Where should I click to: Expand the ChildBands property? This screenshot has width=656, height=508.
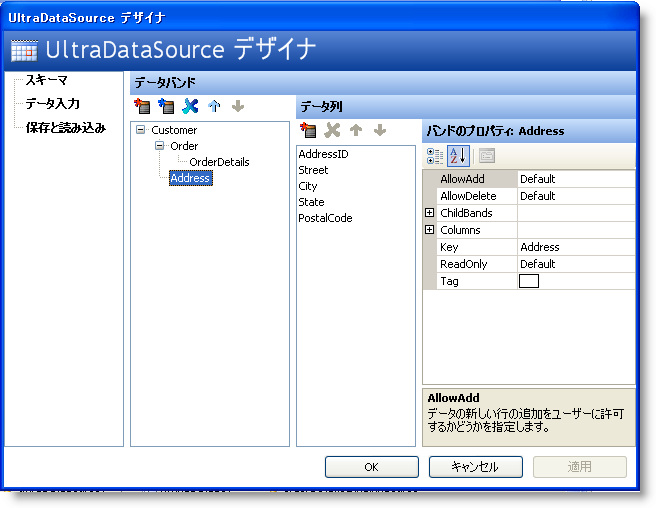click(429, 213)
